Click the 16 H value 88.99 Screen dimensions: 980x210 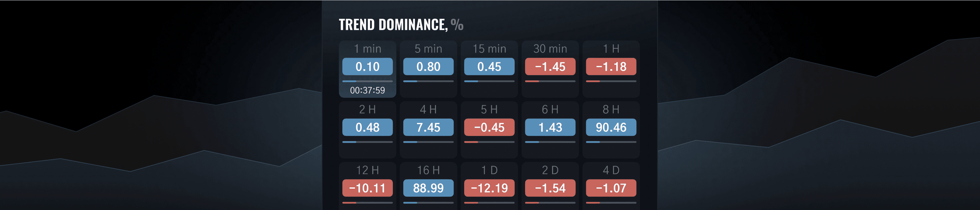(428, 187)
